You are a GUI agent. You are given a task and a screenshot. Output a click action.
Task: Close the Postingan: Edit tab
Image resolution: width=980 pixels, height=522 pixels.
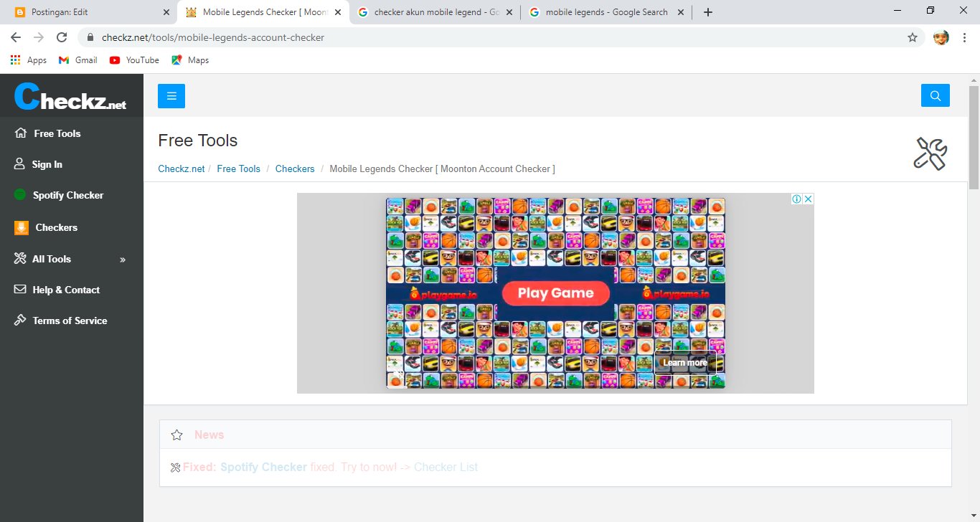[166, 12]
